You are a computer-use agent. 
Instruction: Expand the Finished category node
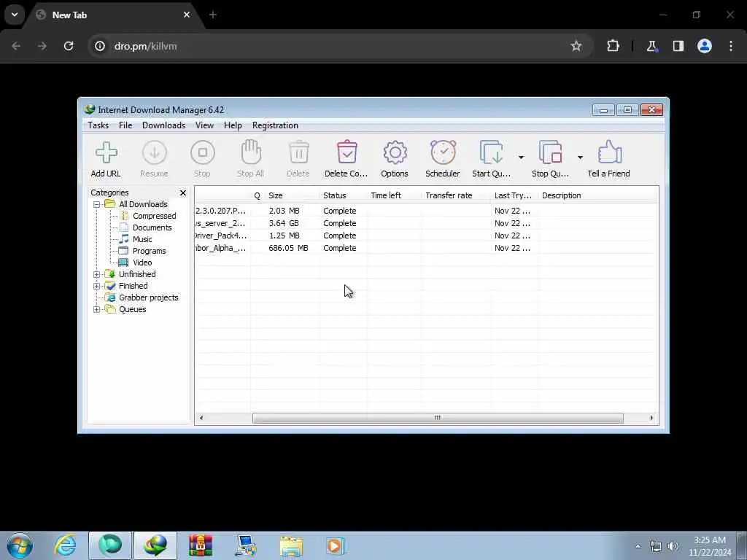click(97, 286)
